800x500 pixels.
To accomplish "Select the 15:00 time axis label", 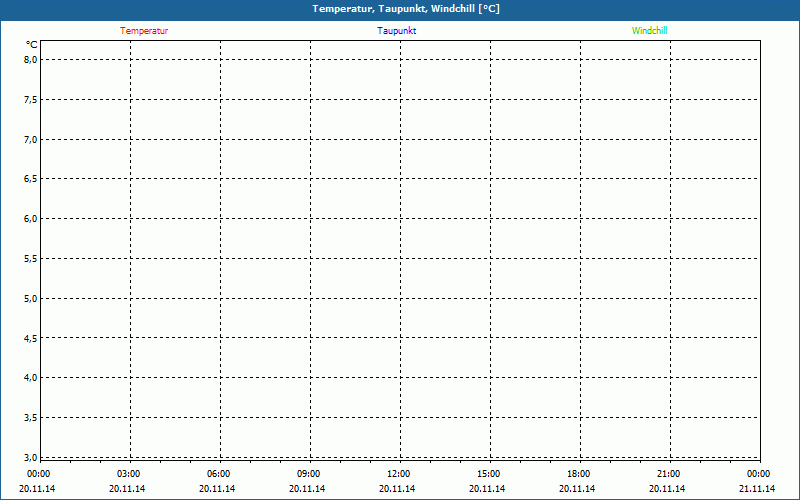I will (488, 474).
